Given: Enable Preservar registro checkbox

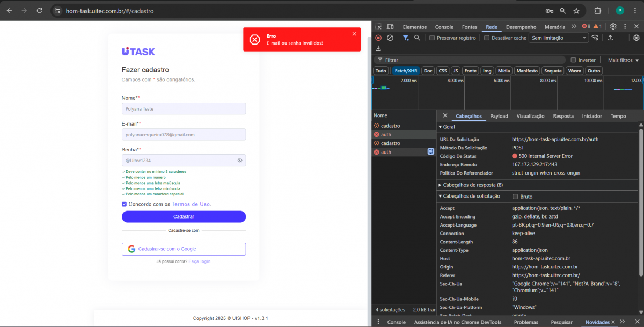Looking at the screenshot, I should pos(432,38).
